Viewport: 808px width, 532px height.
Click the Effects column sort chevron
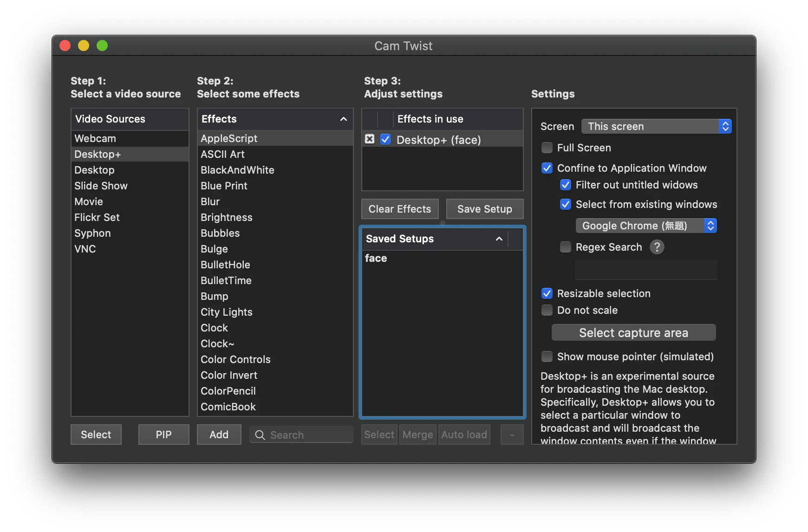[344, 119]
